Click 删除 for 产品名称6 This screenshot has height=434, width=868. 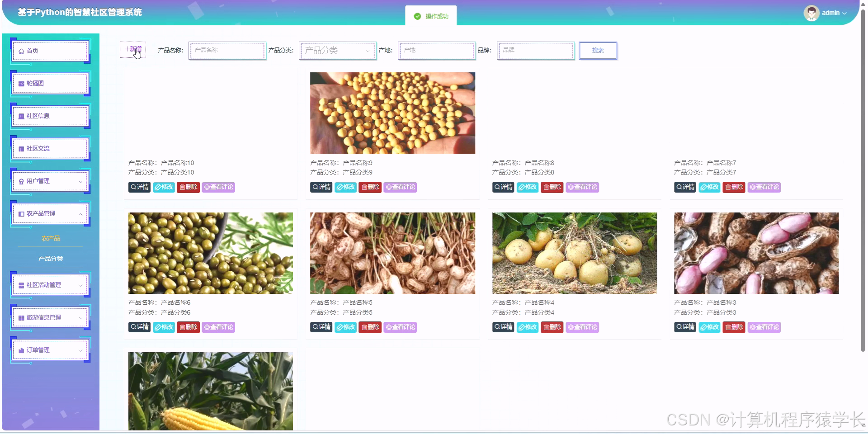point(188,327)
